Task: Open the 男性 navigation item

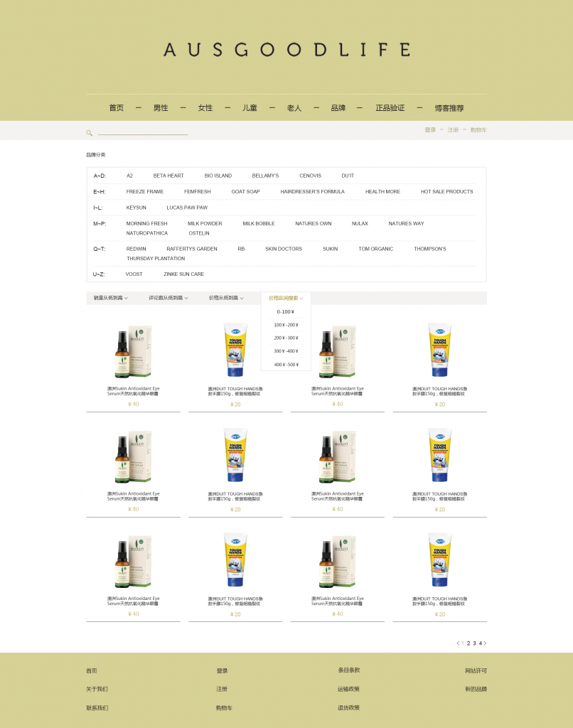Action: click(161, 108)
